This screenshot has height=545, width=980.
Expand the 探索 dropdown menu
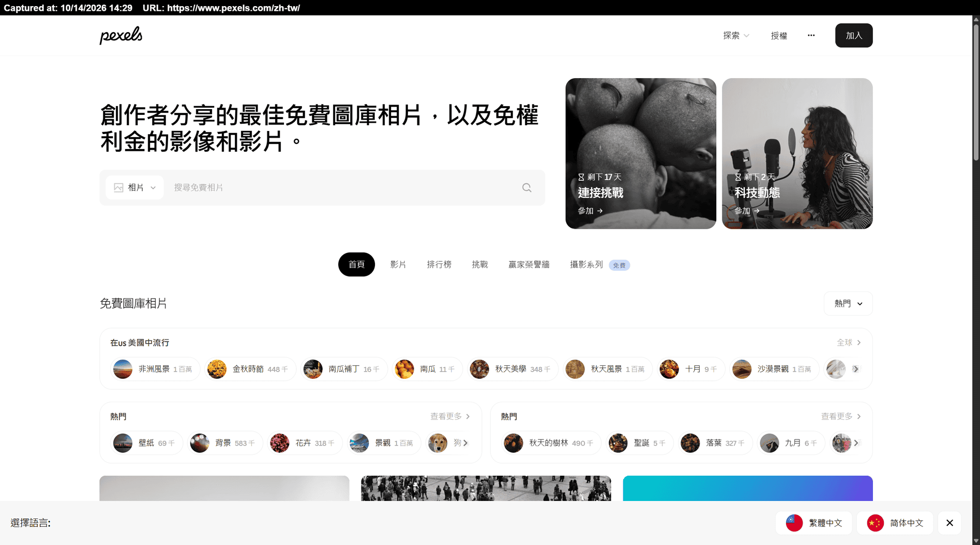click(736, 35)
